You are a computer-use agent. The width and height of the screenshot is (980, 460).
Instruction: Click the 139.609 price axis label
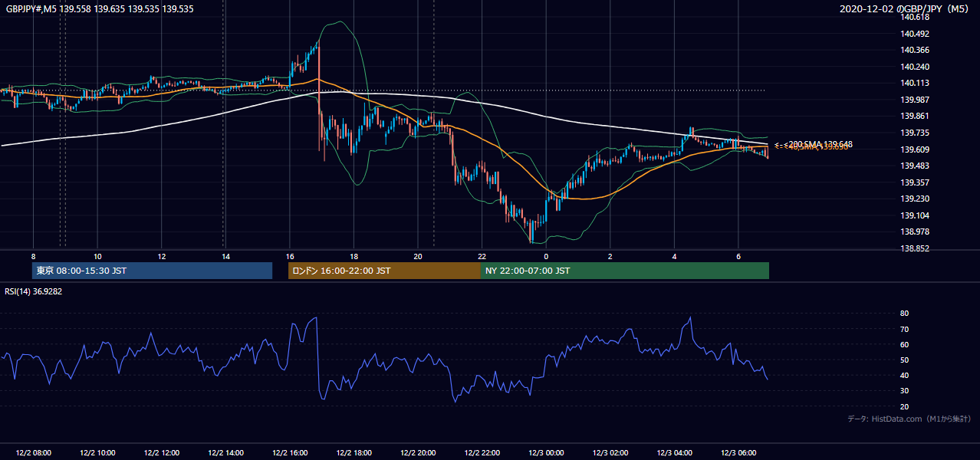[915, 149]
